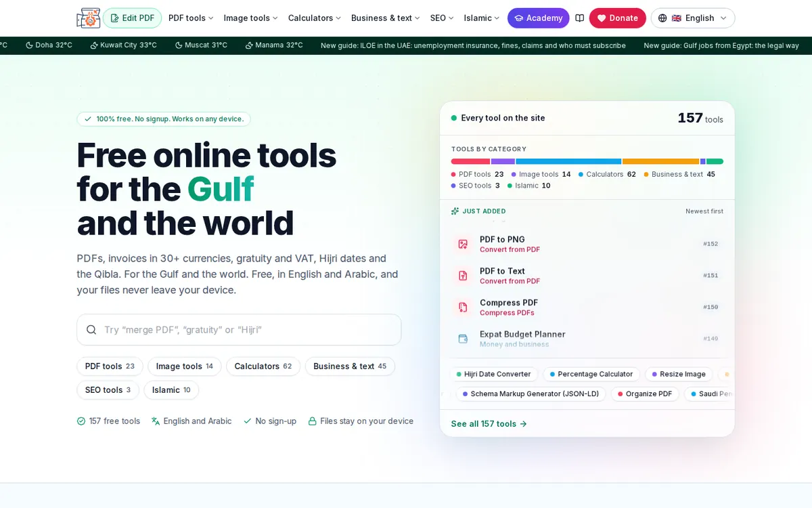This screenshot has width=812, height=508.
Task: Click the blue Calculators bar segment
Action: tap(568, 161)
